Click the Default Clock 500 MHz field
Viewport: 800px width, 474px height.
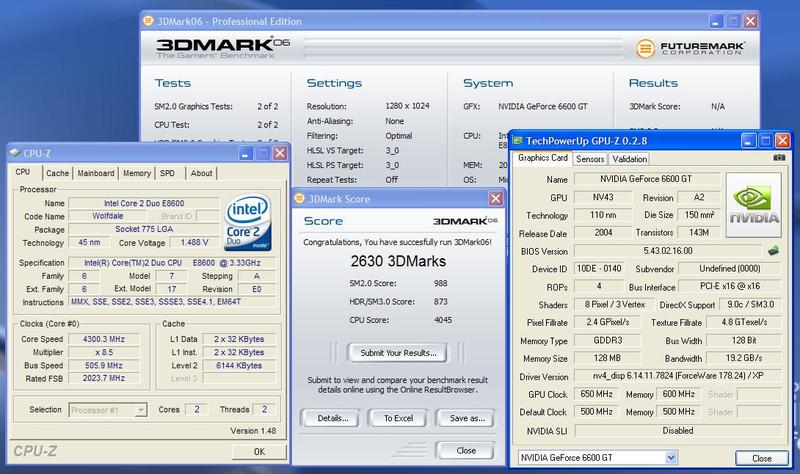[x=596, y=411]
